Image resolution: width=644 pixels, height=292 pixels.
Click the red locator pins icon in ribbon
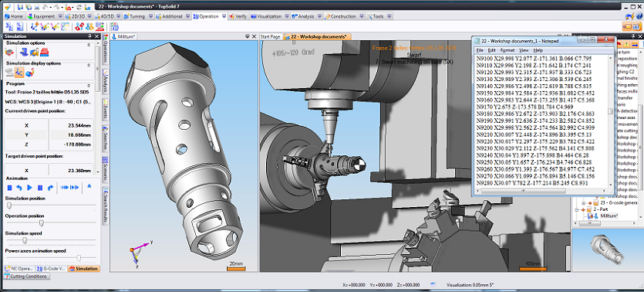pyautogui.click(x=79, y=27)
